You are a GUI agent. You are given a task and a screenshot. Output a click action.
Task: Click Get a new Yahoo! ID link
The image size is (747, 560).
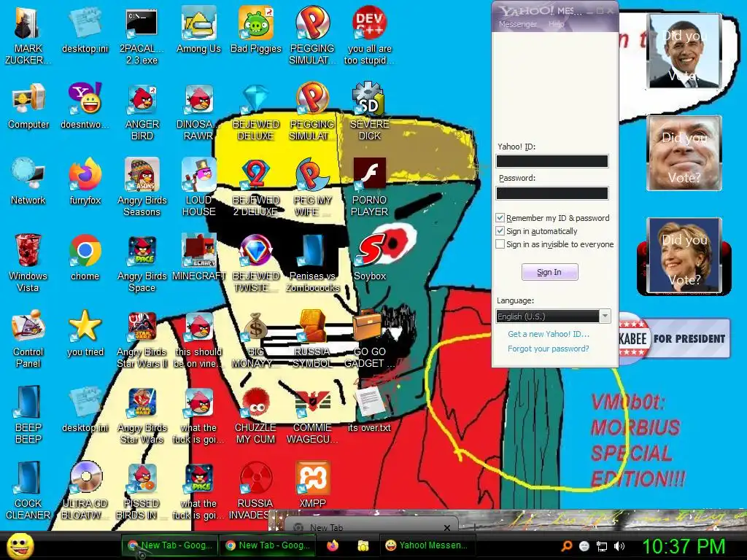(549, 334)
